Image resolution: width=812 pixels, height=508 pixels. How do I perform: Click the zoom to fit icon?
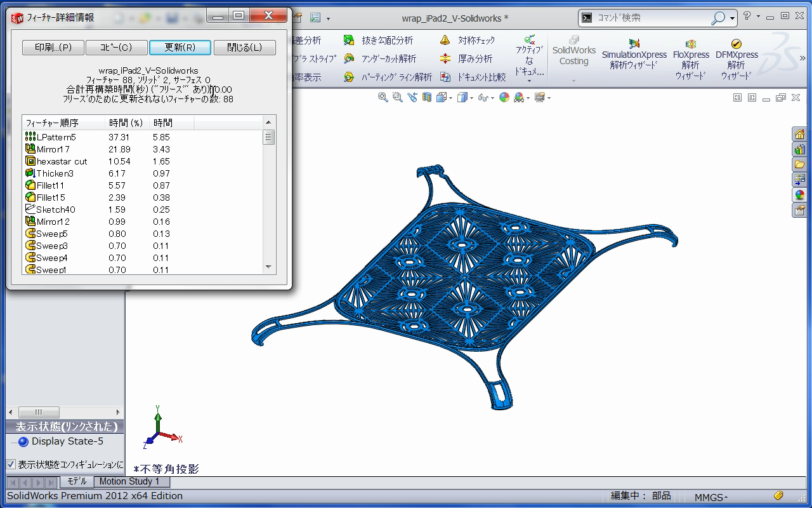tap(383, 97)
